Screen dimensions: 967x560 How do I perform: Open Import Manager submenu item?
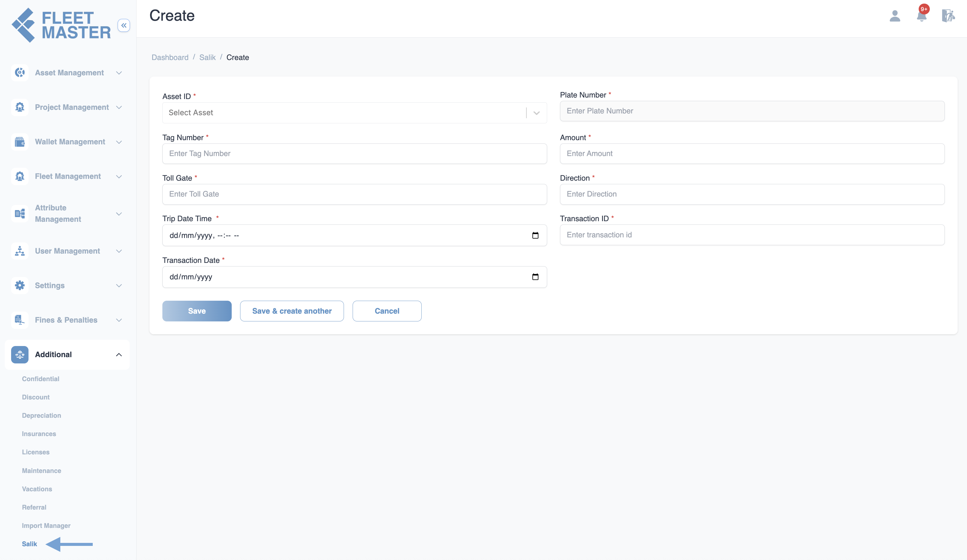pyautogui.click(x=46, y=526)
